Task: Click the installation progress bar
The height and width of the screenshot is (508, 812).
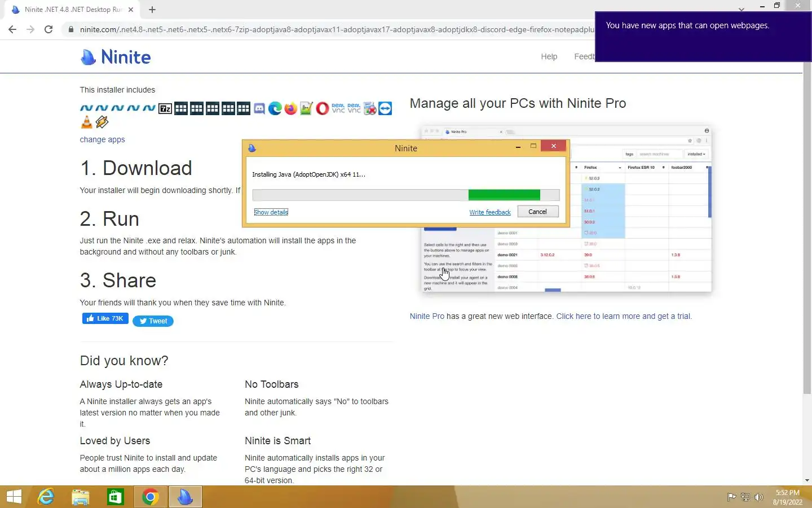Action: [406, 195]
